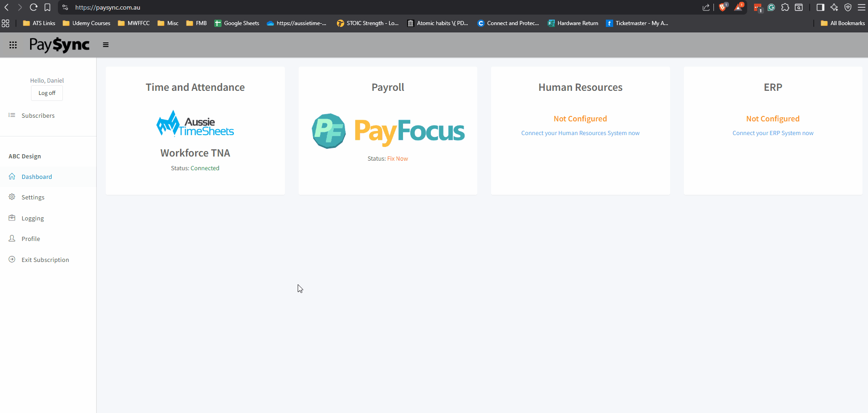The height and width of the screenshot is (413, 868).
Task: Toggle the browser sidebar panel icon
Action: point(820,7)
